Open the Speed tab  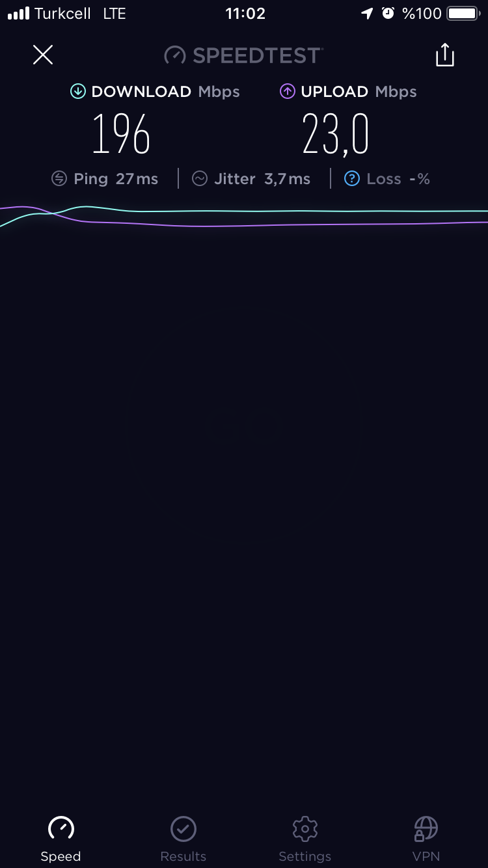61,839
